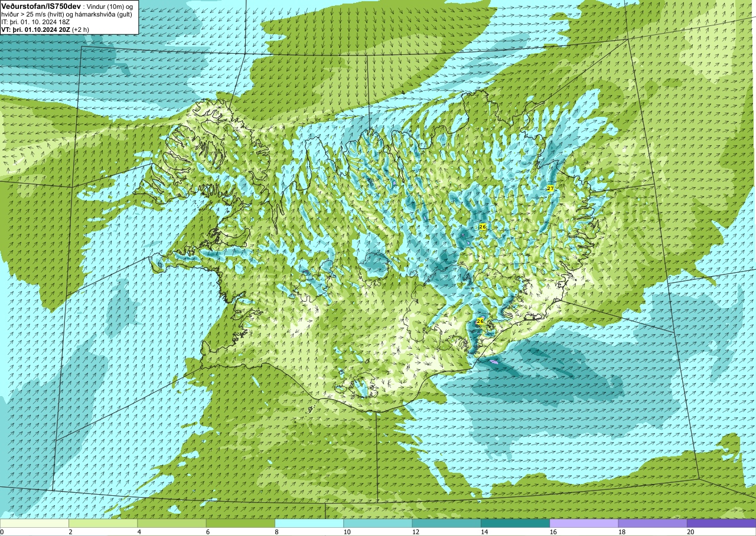Click the 'Vindur (10m) og' label
Viewport: 756px width, 536px height.
pos(110,6)
